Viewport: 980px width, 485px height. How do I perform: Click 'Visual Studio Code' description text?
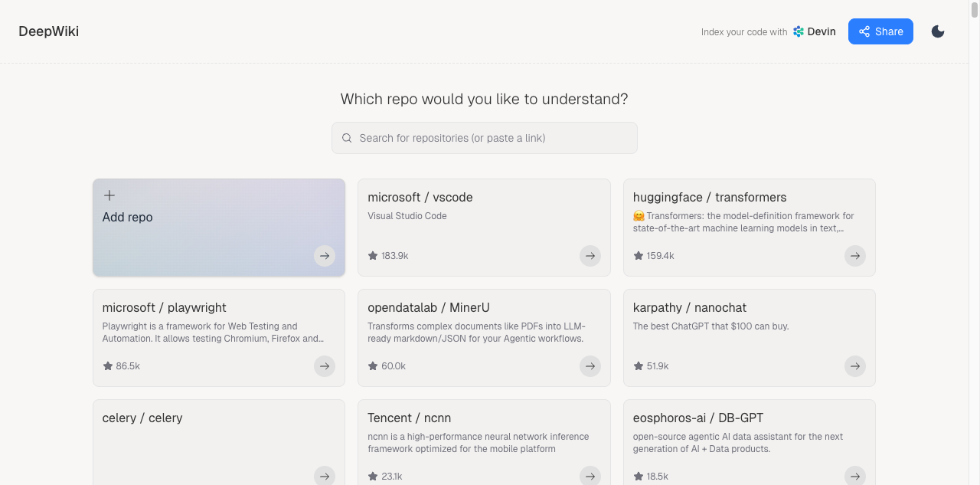click(407, 216)
